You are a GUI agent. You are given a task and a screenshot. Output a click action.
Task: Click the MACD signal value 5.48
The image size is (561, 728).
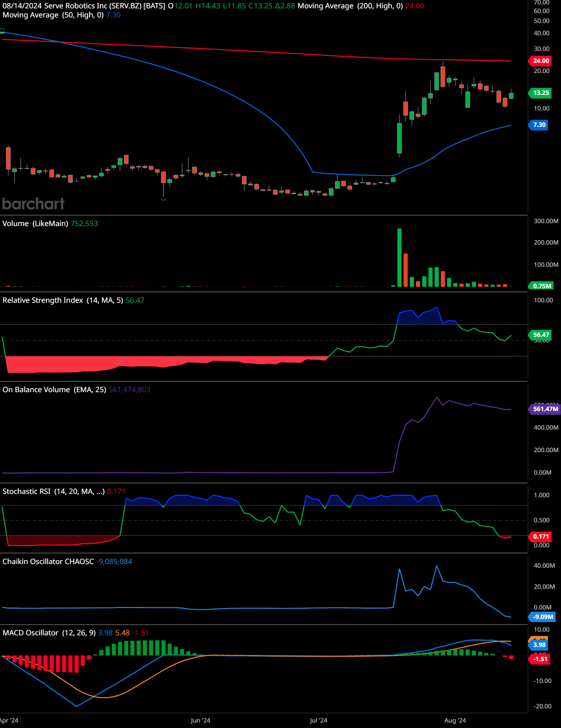coord(122,633)
